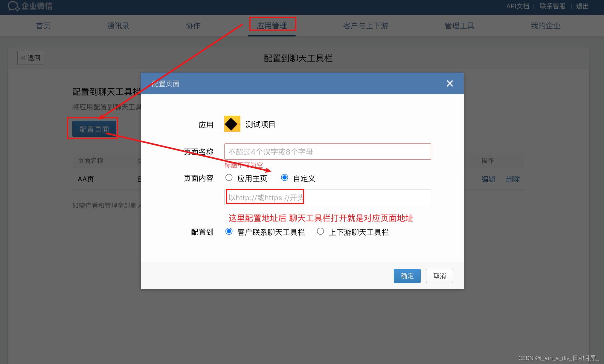
Task: Click the 页面名称 column header
Action: (x=91, y=160)
